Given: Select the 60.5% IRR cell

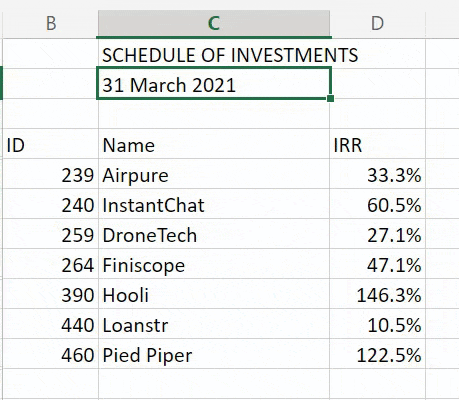Looking at the screenshot, I should click(377, 204).
